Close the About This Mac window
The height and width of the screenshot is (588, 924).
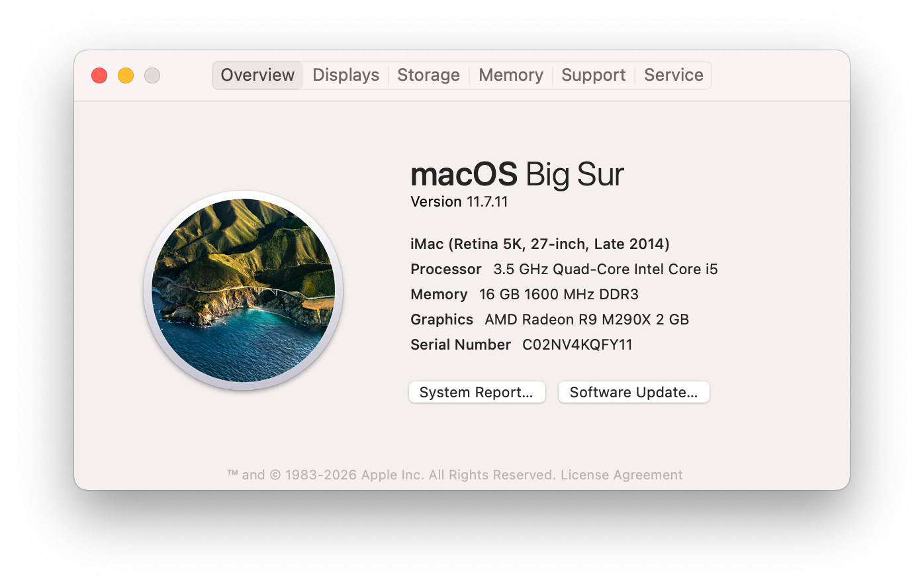click(99, 75)
